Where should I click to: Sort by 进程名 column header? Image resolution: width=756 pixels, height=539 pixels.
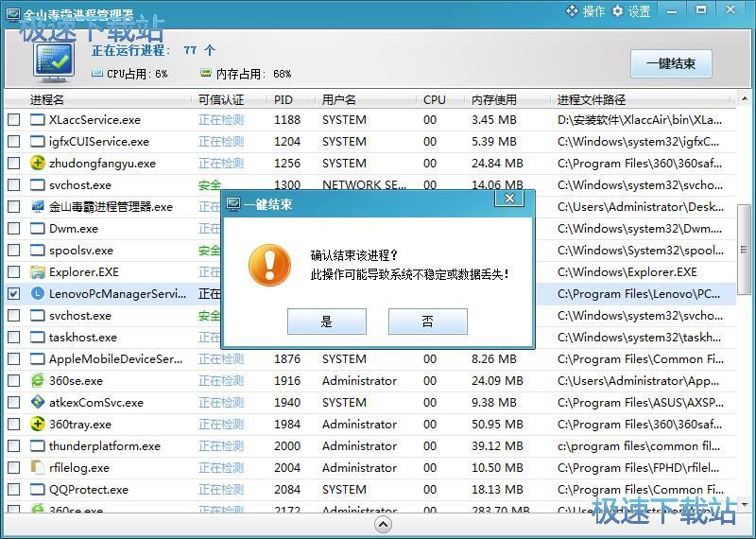[46, 100]
